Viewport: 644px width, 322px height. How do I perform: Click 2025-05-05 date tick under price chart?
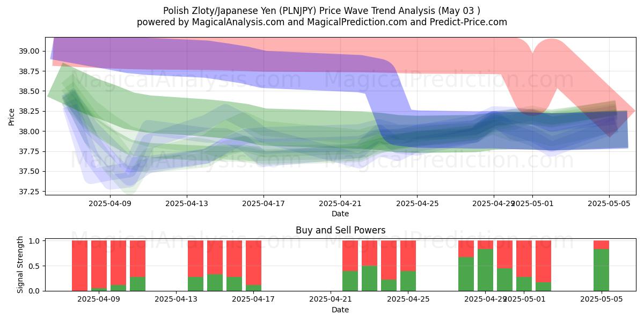click(609, 203)
